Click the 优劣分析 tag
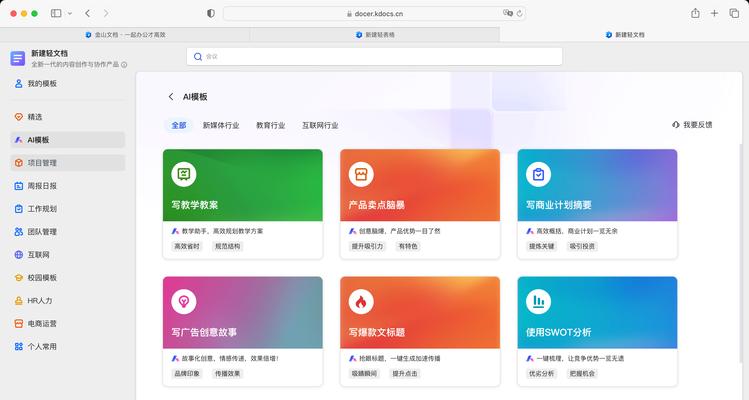This screenshot has height=400, width=749. 541,374
